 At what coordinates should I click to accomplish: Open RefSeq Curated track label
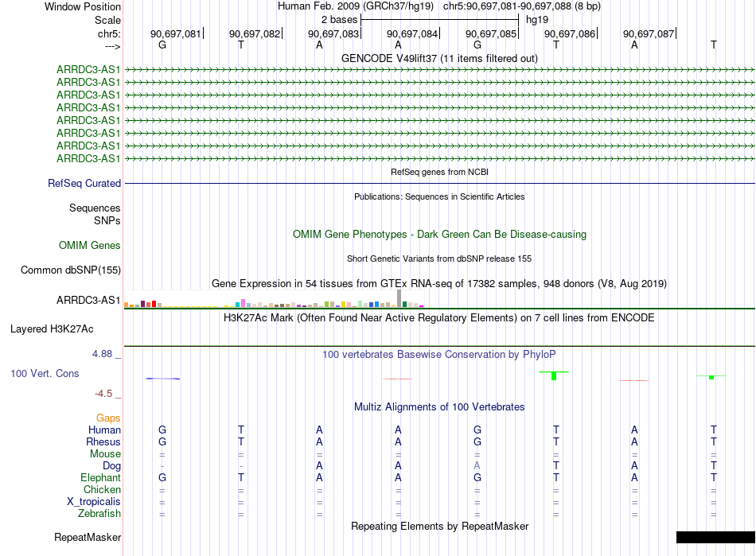[84, 183]
